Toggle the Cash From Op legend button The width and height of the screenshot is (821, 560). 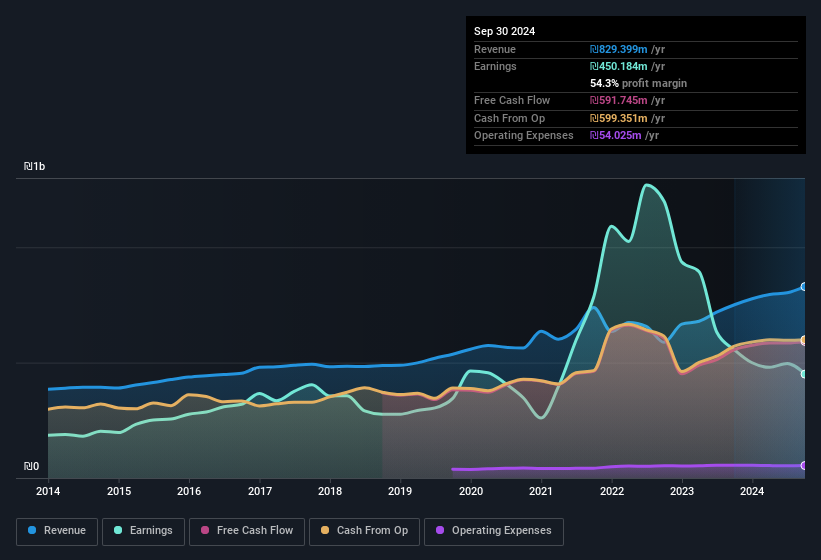click(364, 531)
